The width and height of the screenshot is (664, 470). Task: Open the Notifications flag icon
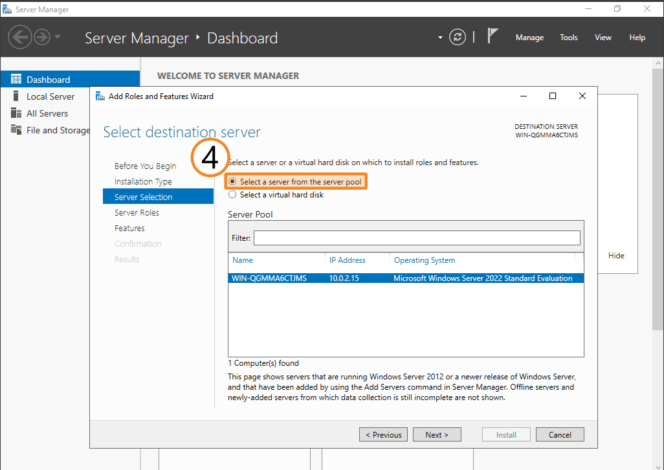pos(492,36)
